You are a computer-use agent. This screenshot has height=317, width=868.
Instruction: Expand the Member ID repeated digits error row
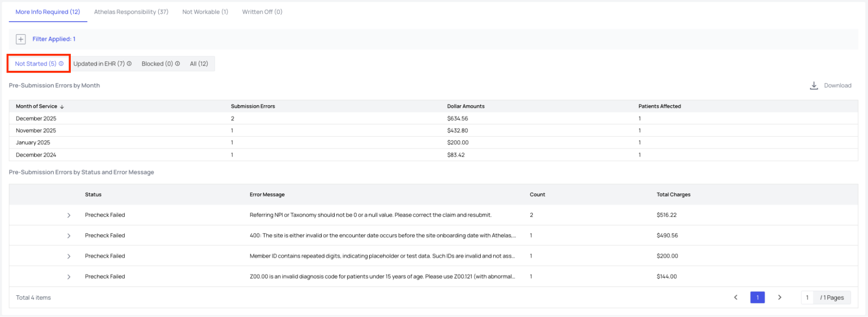tap(69, 256)
